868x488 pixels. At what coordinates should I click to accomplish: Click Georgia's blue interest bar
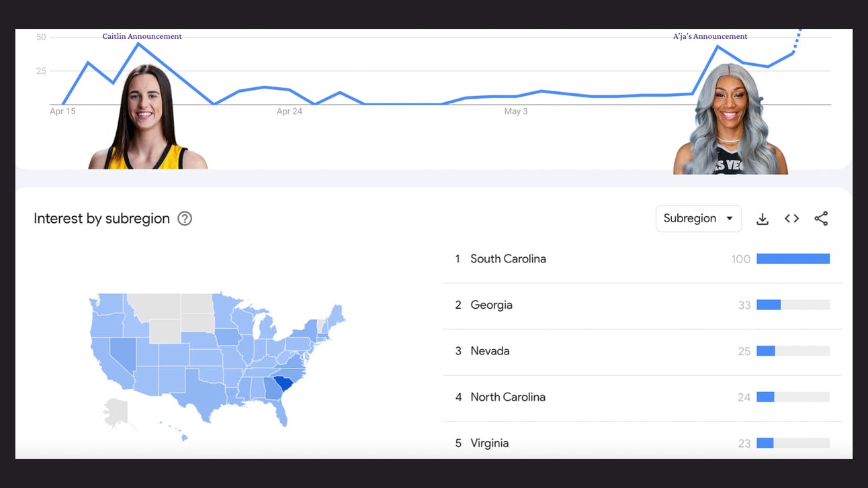pyautogui.click(x=769, y=305)
